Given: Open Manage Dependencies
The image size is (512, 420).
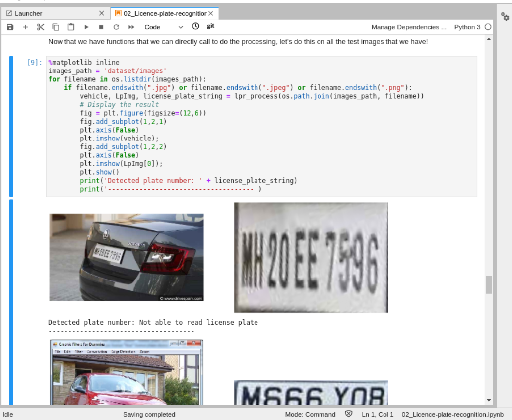Looking at the screenshot, I should click(x=409, y=27).
